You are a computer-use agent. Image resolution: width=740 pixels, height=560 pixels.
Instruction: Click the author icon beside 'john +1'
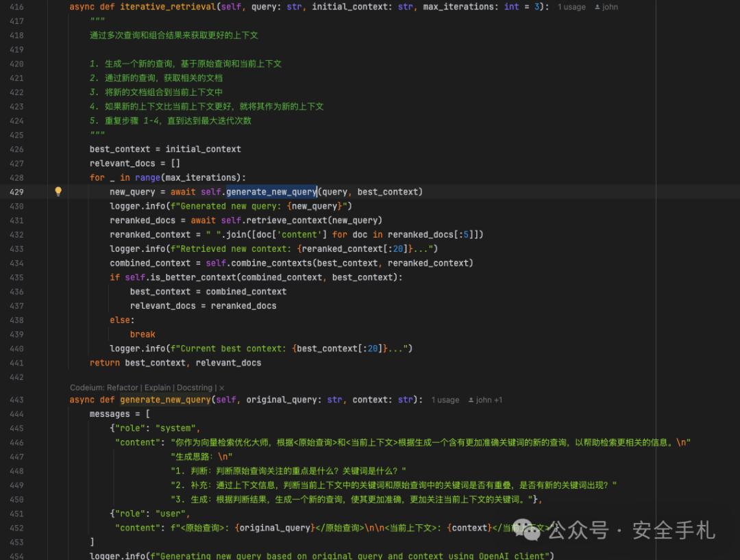(x=471, y=400)
